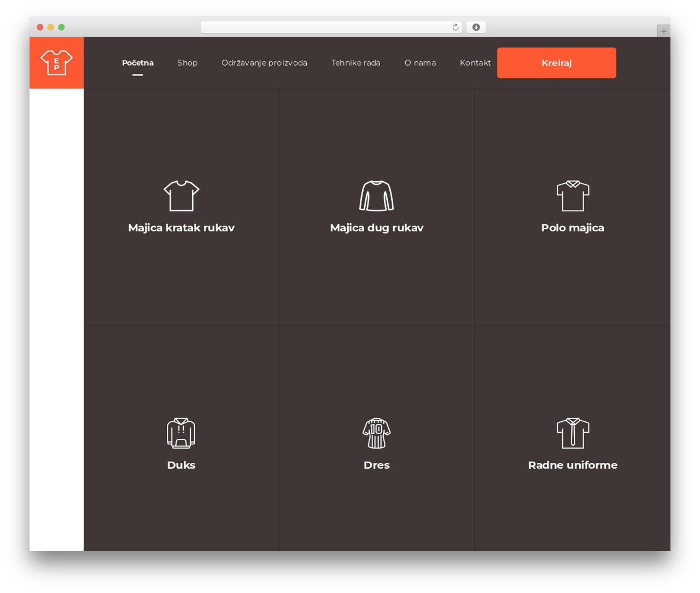
Task: Maximize window with green traffic light
Action: point(61,27)
